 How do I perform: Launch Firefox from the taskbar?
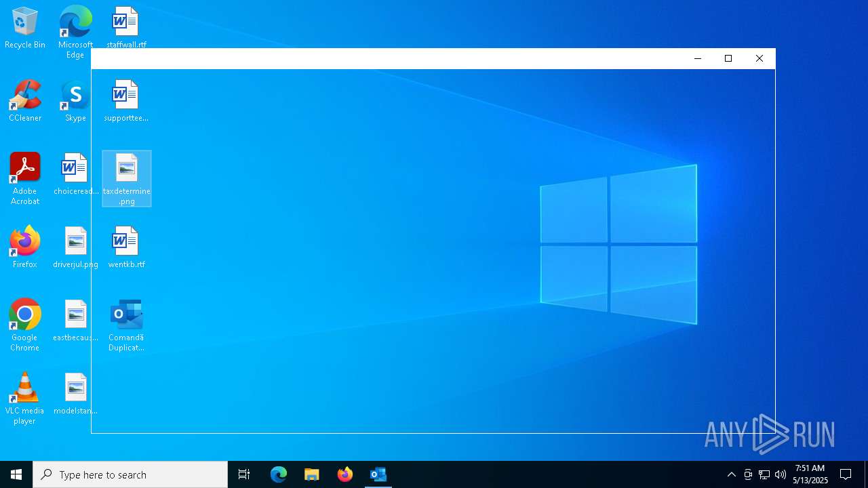pos(345,474)
